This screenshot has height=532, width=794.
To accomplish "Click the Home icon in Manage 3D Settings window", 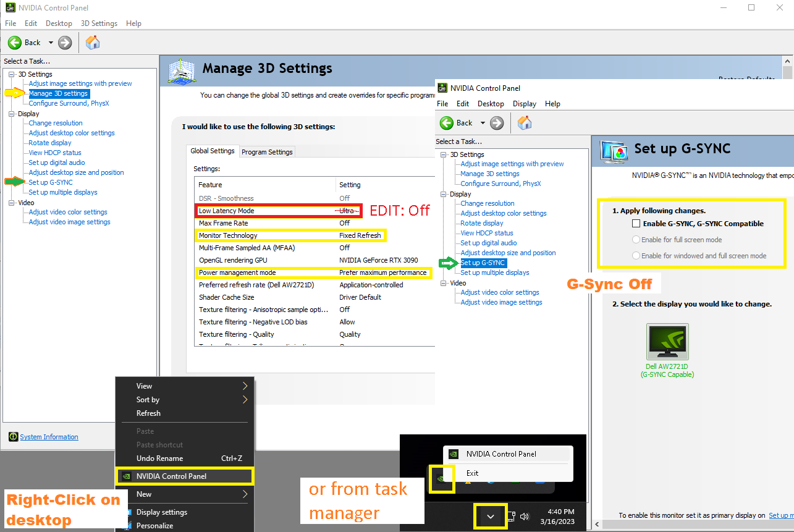I will pyautogui.click(x=93, y=43).
